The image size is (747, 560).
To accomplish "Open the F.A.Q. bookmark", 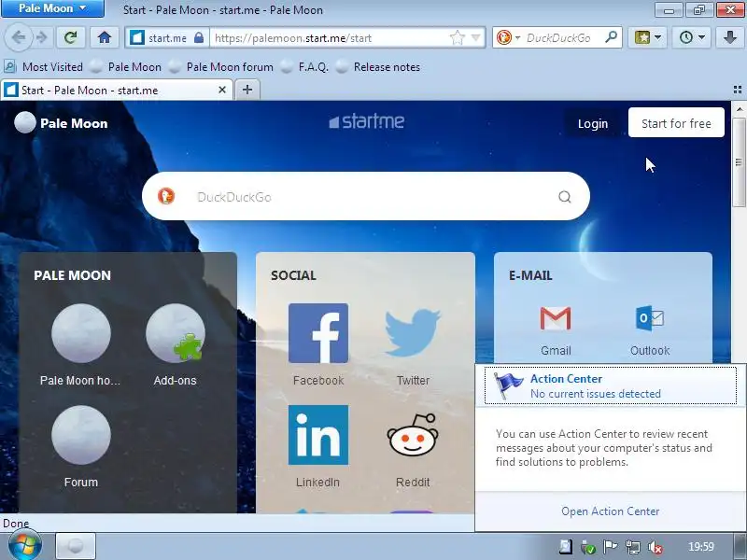I will tap(305, 67).
